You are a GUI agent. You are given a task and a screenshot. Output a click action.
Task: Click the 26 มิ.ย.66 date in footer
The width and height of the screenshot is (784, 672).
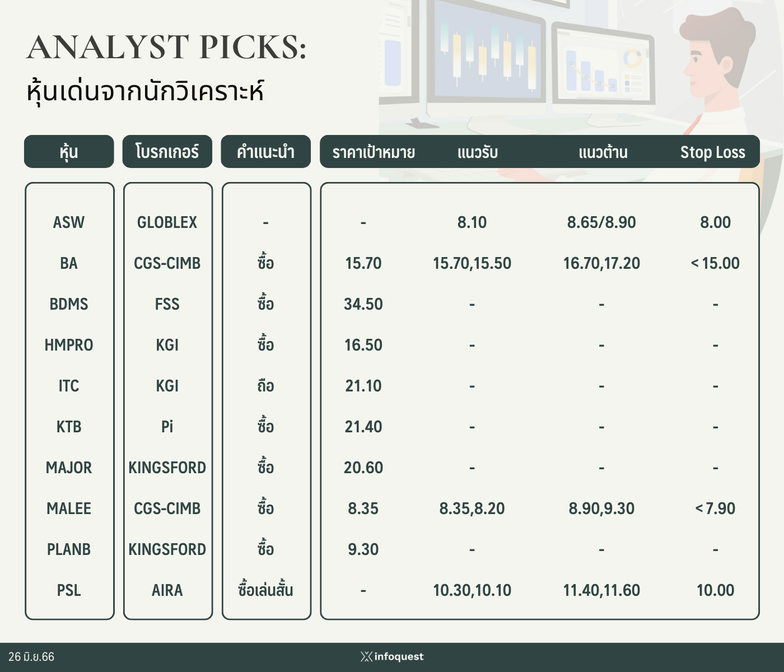(31, 657)
